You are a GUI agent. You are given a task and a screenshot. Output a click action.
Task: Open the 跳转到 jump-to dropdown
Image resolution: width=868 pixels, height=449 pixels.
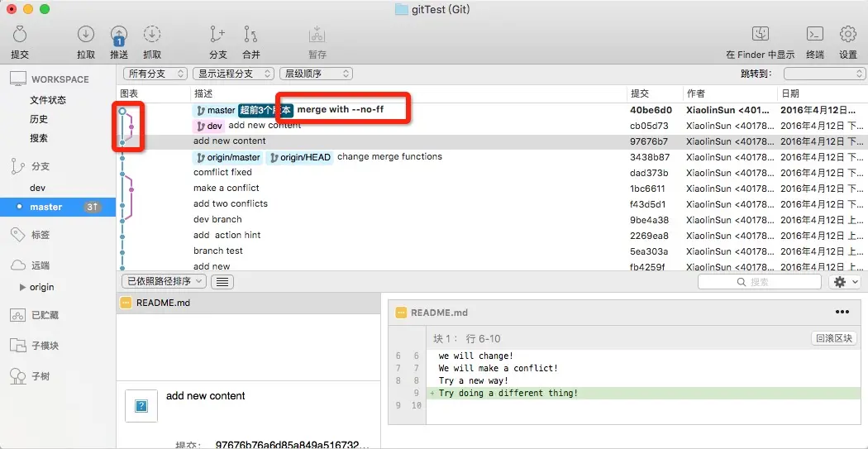[x=824, y=73]
